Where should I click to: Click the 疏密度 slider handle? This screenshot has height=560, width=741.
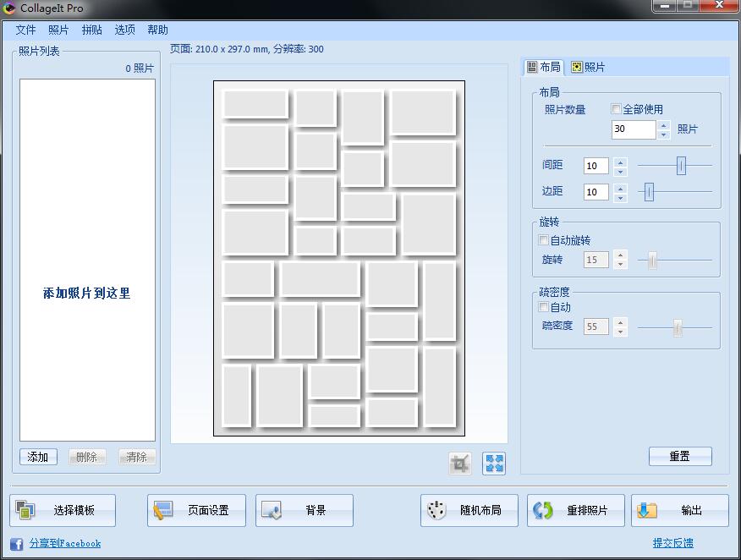pyautogui.click(x=678, y=325)
